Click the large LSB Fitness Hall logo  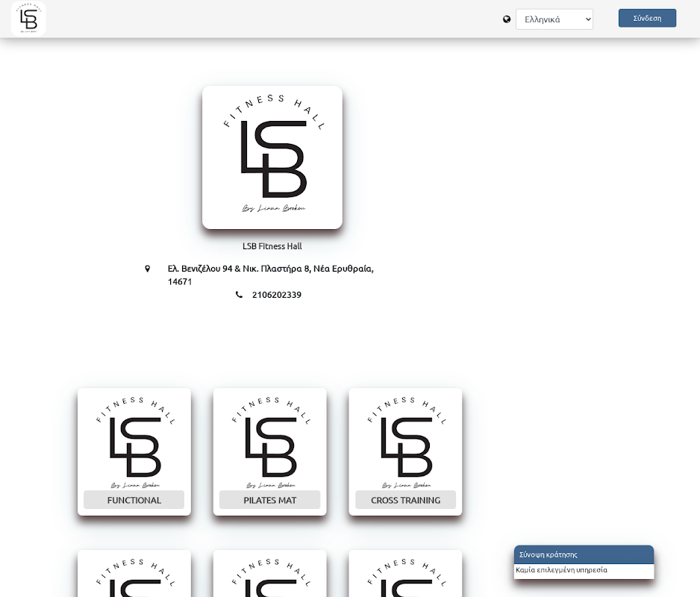pyautogui.click(x=272, y=157)
